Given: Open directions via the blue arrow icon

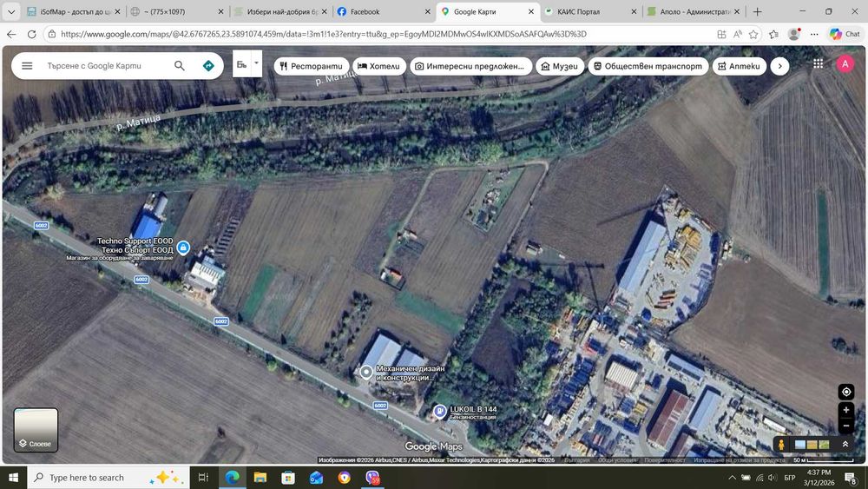Looking at the screenshot, I should [x=208, y=65].
